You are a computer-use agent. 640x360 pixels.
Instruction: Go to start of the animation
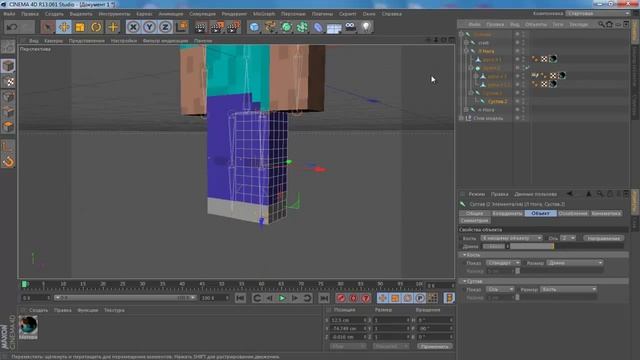[x=240, y=298]
